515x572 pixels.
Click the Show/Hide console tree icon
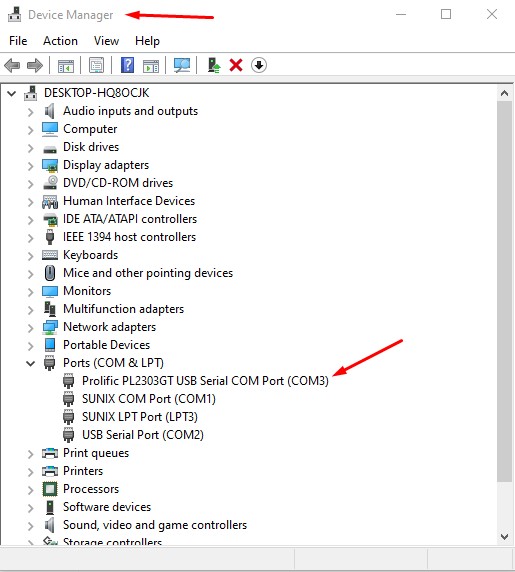[66, 66]
